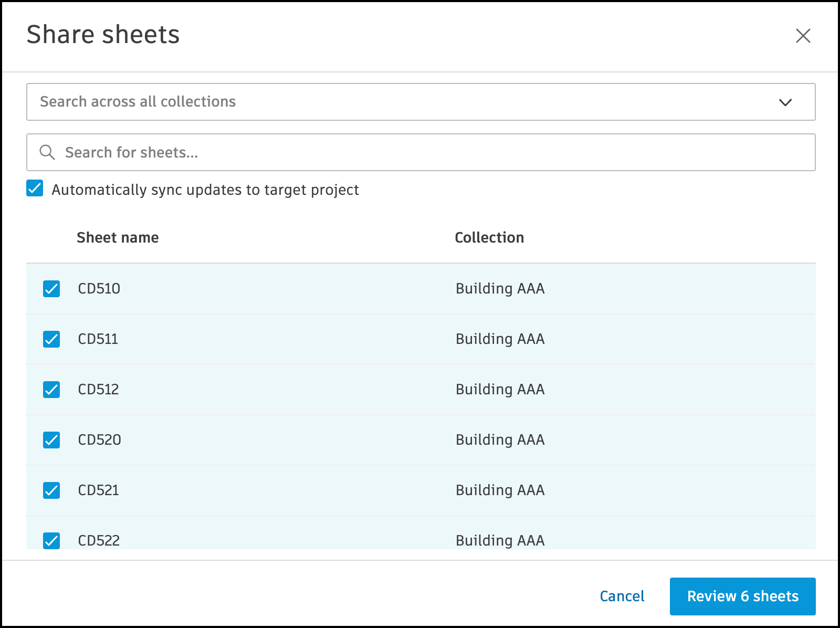Expand collections dropdown chevron

pyautogui.click(x=785, y=102)
